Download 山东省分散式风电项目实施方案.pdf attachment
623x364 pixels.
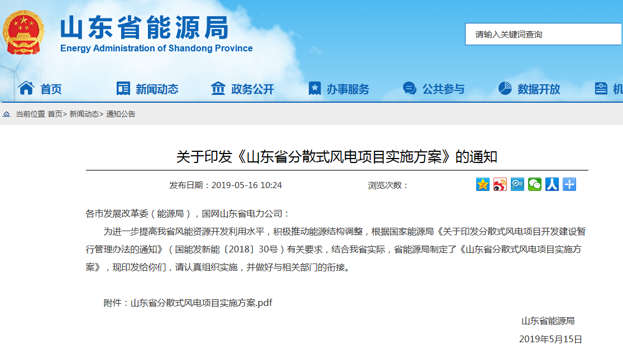pyautogui.click(x=202, y=303)
